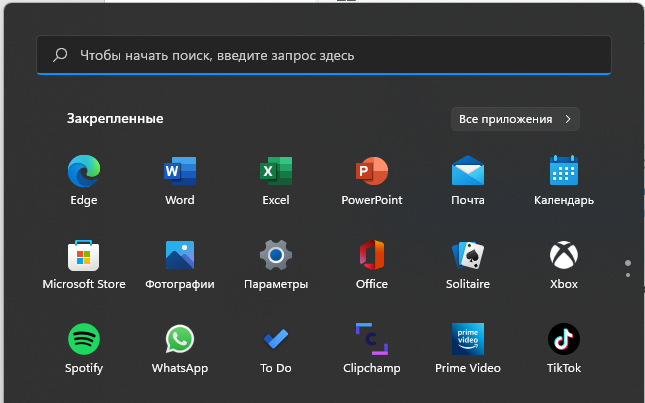Open the Excel app icon
This screenshot has height=403, width=645.
coord(276,172)
